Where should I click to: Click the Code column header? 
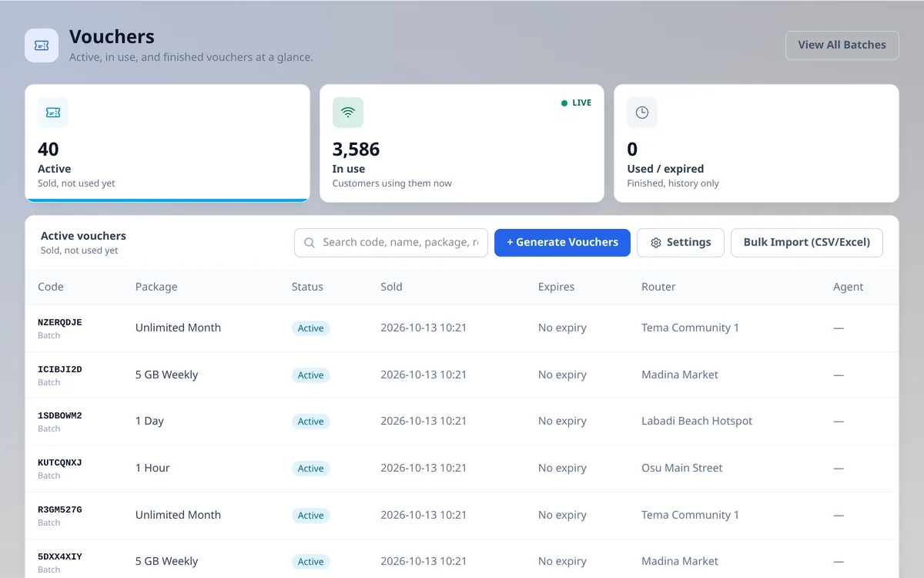(x=51, y=287)
